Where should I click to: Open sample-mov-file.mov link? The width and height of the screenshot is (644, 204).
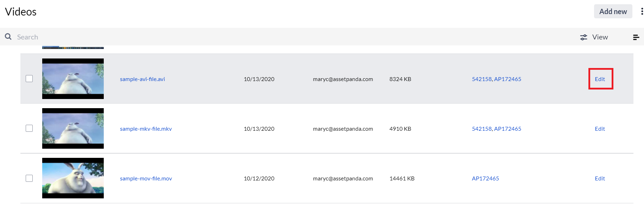pos(146,178)
